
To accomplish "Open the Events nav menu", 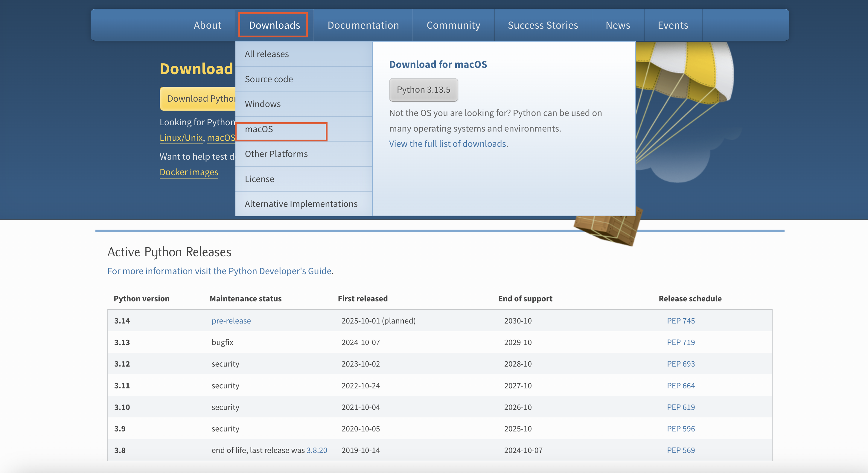I will [673, 25].
